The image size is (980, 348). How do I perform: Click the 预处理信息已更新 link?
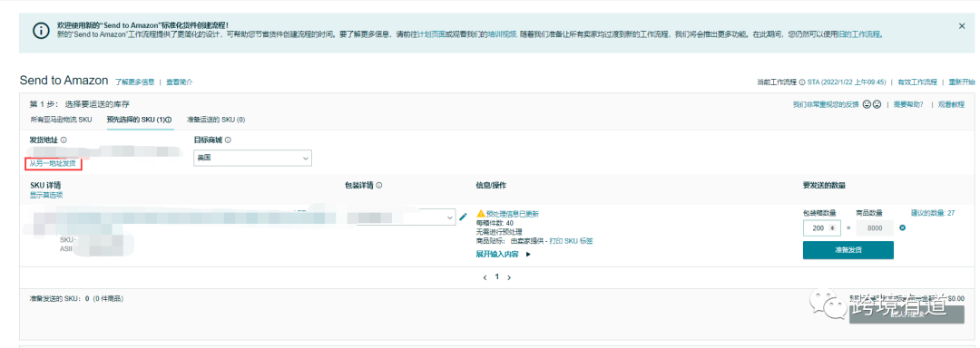tap(513, 214)
